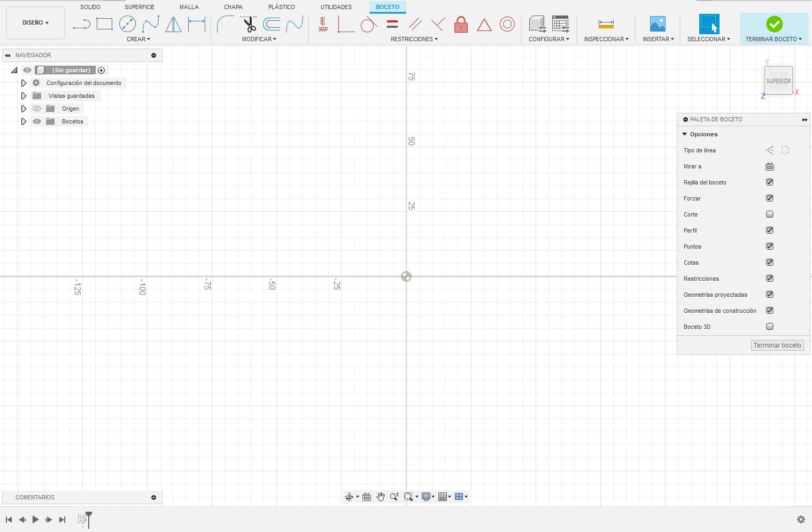Show the hidden Origen folder
This screenshot has width=812, height=532.
(x=37, y=109)
